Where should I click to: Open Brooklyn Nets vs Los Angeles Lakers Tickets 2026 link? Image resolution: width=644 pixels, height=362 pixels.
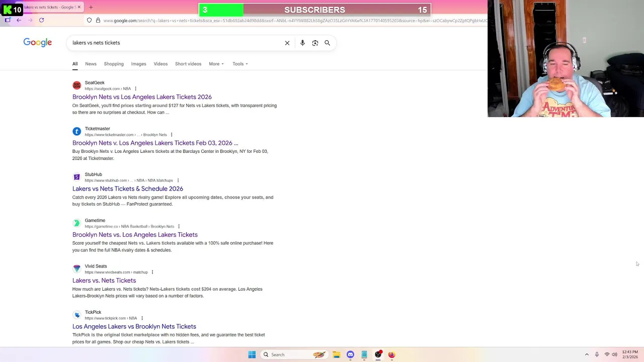pos(142,97)
